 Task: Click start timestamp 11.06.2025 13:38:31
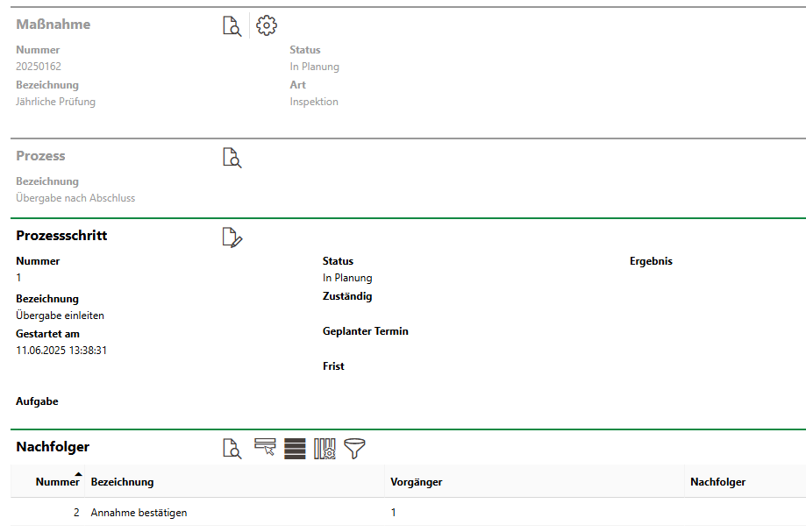point(61,351)
